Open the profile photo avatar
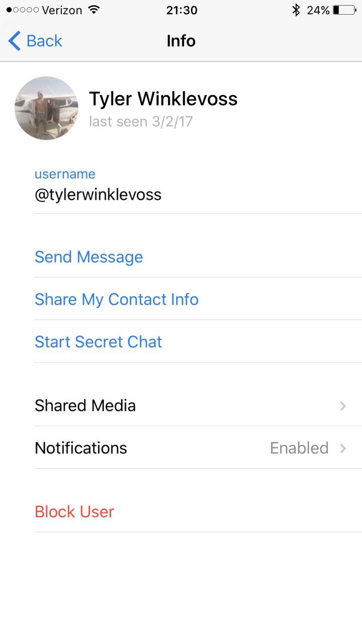362x644 pixels. (x=46, y=108)
